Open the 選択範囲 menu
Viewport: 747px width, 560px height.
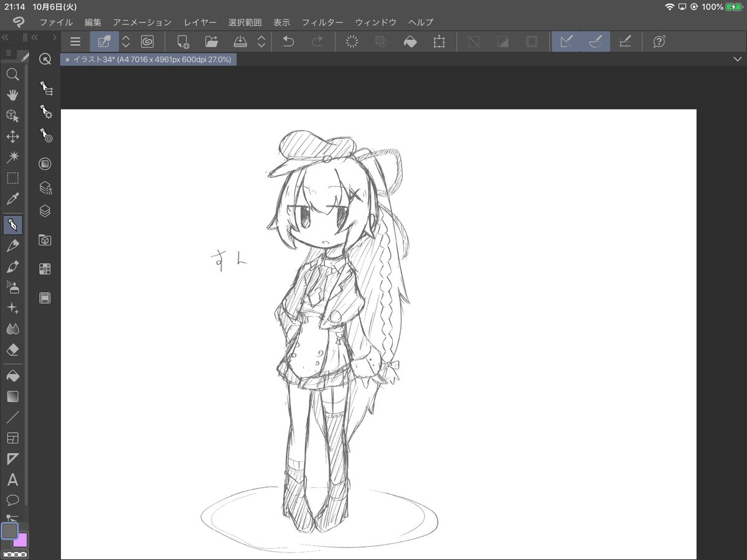coord(245,22)
